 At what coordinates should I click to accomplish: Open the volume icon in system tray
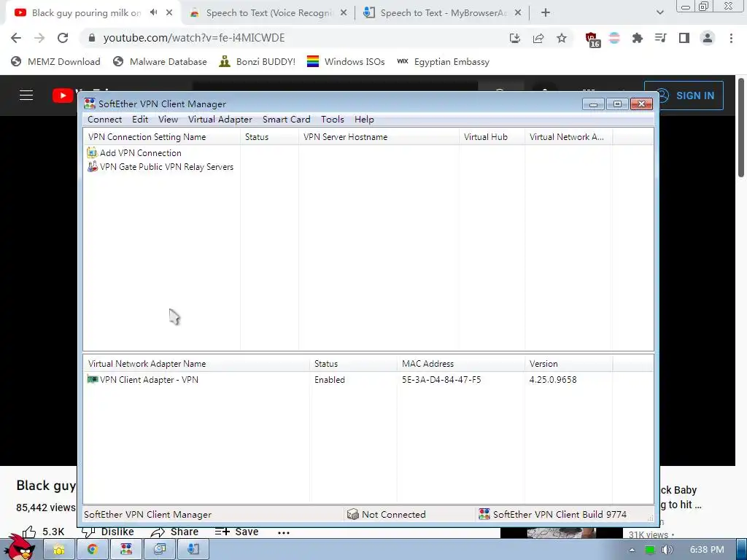(667, 550)
